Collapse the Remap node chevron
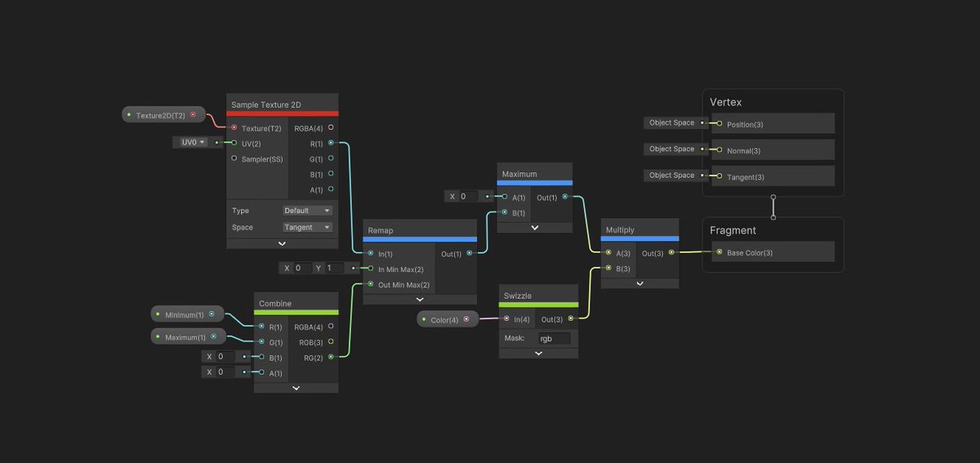 coord(420,300)
